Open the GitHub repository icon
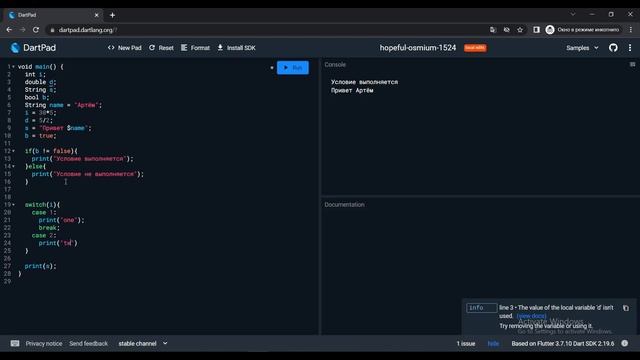Viewport: 640px width, 360px height. 613,48
